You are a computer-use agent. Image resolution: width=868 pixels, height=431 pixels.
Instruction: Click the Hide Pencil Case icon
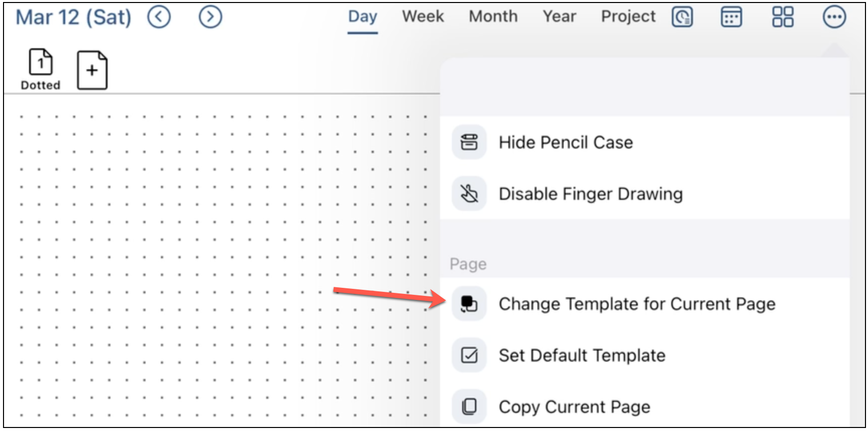tap(468, 142)
